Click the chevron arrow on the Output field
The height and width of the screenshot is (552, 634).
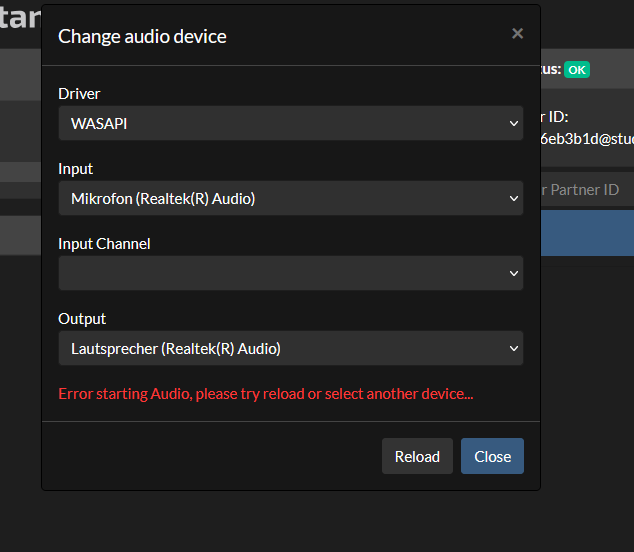513,349
